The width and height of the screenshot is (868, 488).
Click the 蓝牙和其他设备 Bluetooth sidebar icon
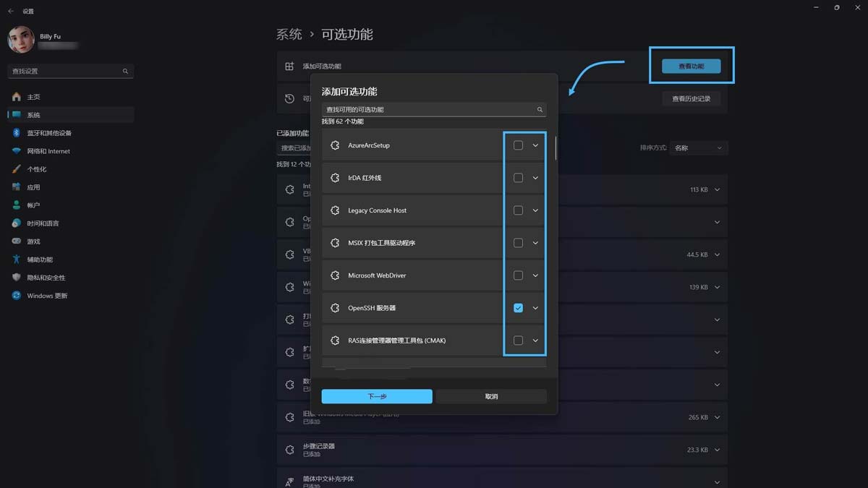point(16,133)
